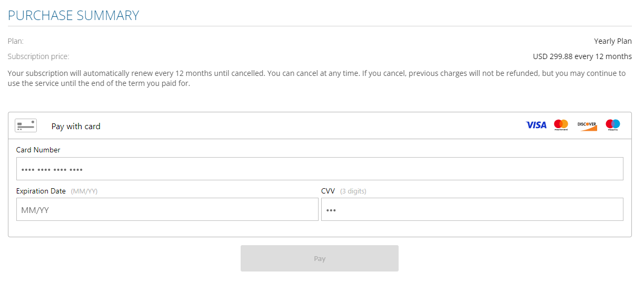The height and width of the screenshot is (281, 644).
Task: Click the Visa logo
Action: point(536,125)
